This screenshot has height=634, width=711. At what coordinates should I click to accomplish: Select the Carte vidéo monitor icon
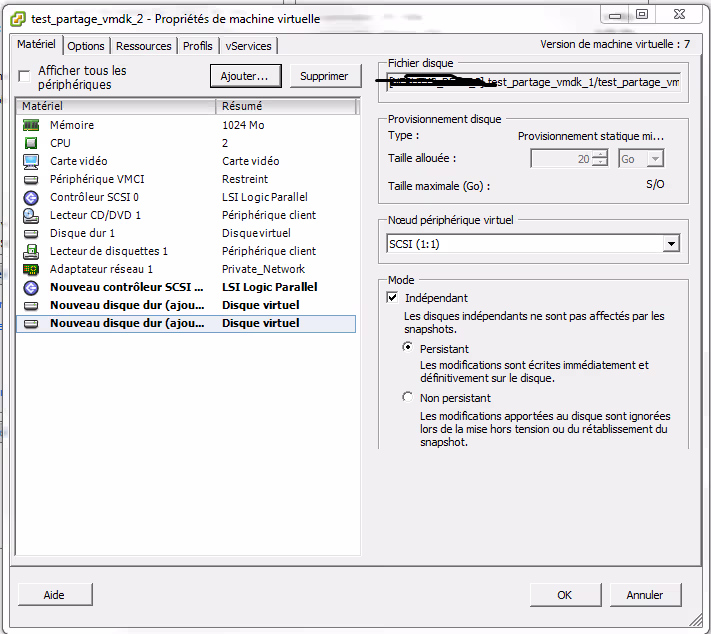31,161
